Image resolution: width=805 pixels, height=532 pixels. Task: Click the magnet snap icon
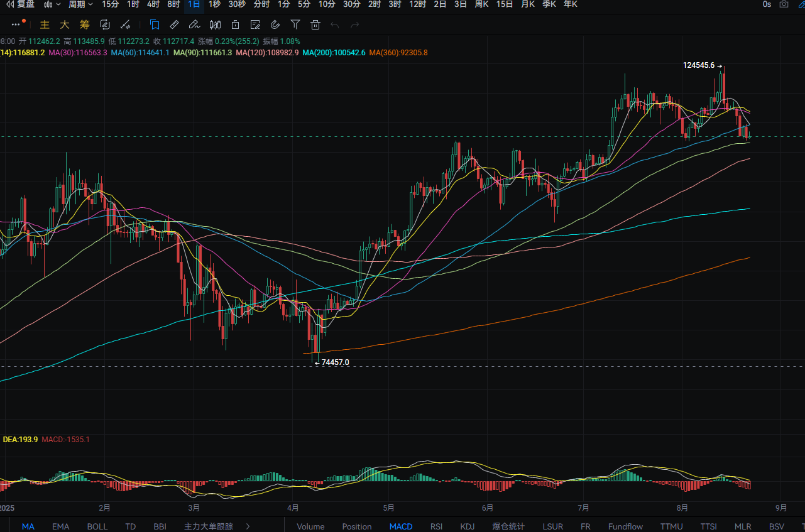[275, 25]
